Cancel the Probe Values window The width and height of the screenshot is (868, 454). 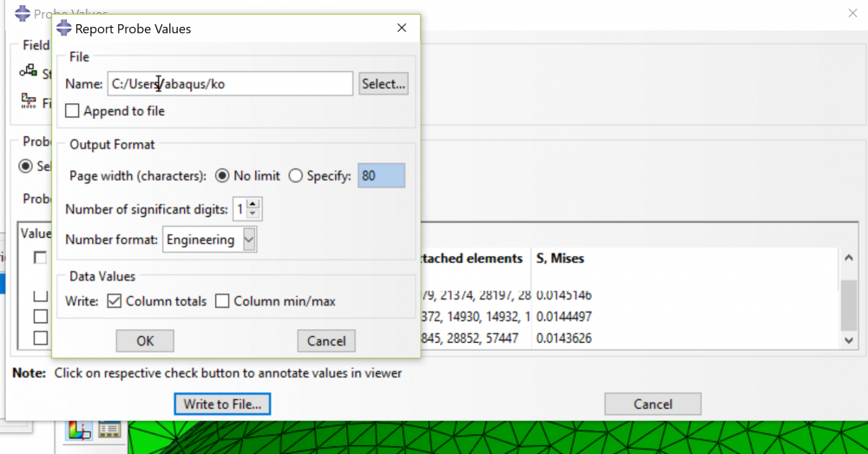click(653, 405)
